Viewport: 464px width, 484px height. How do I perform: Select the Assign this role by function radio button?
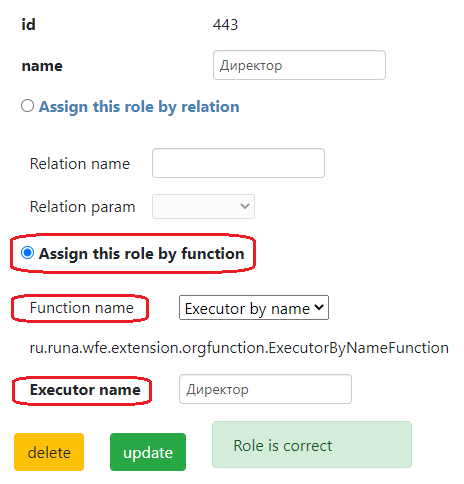[27, 253]
